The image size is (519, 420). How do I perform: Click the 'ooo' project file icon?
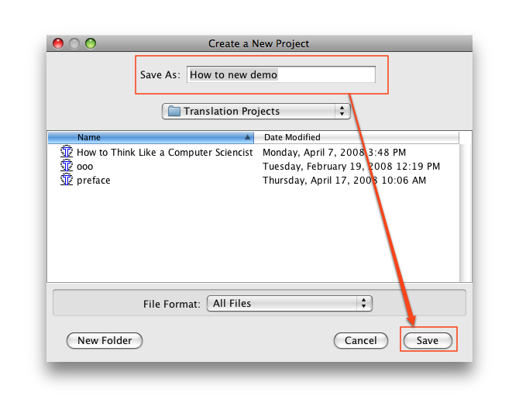coord(67,167)
